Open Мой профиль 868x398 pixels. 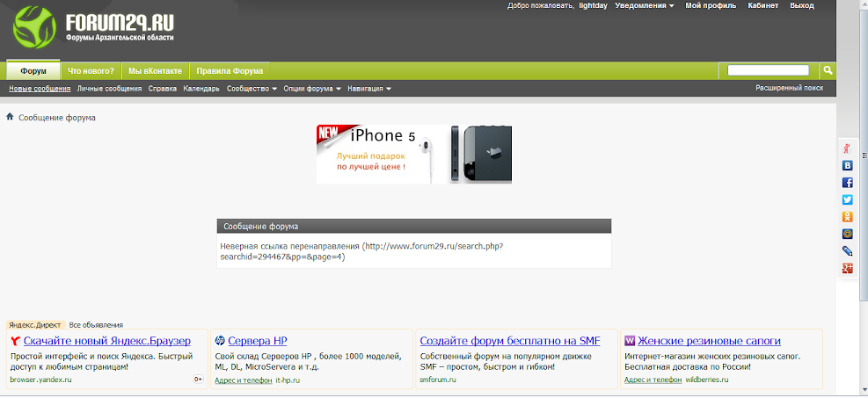coord(711,5)
